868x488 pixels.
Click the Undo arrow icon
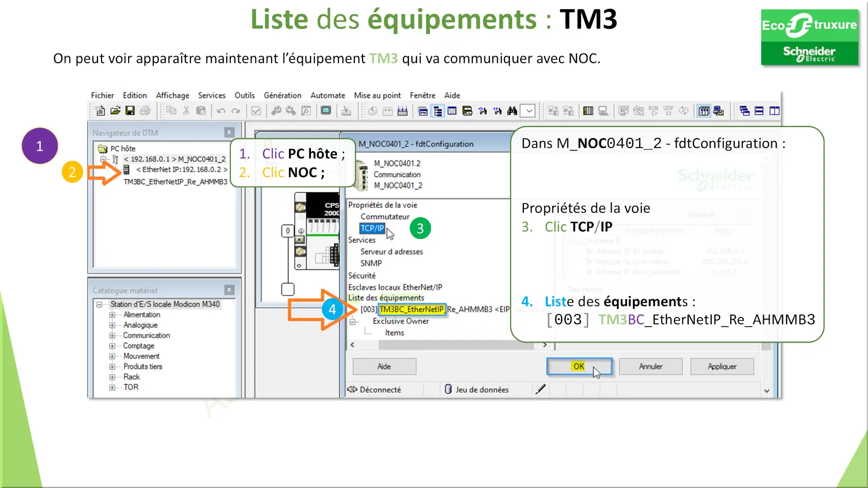tap(221, 111)
